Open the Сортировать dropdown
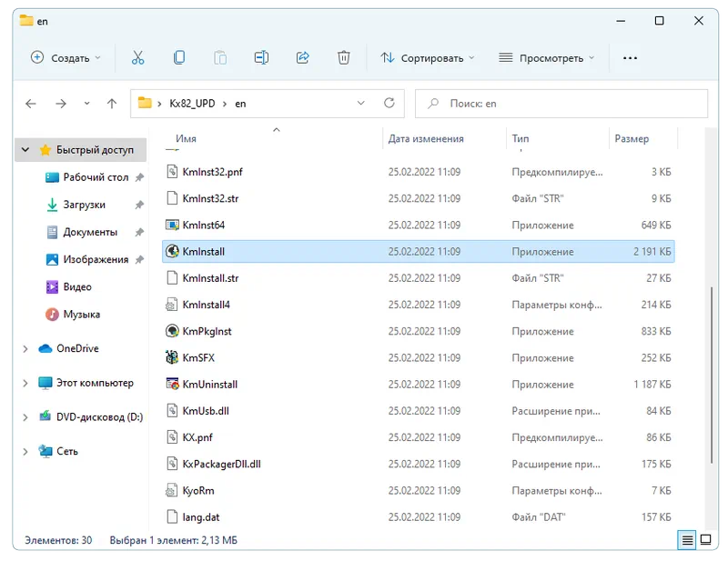The width and height of the screenshot is (728, 561). click(x=428, y=57)
